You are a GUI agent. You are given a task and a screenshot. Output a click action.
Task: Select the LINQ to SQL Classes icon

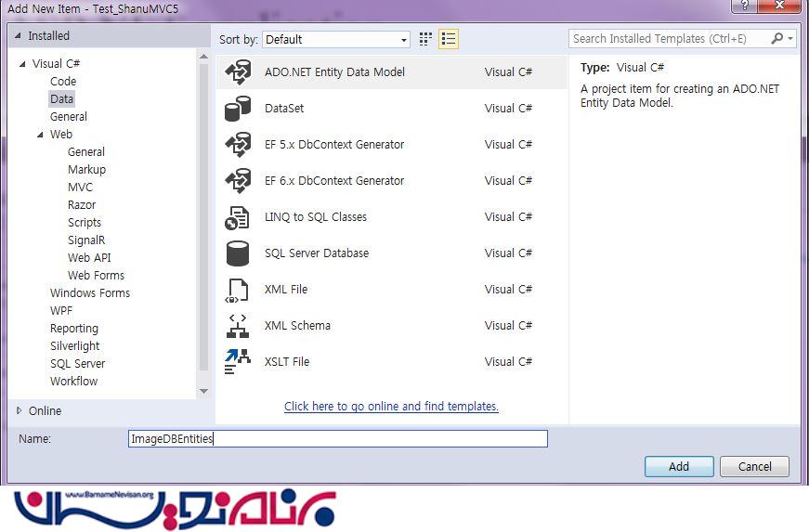[x=238, y=217]
